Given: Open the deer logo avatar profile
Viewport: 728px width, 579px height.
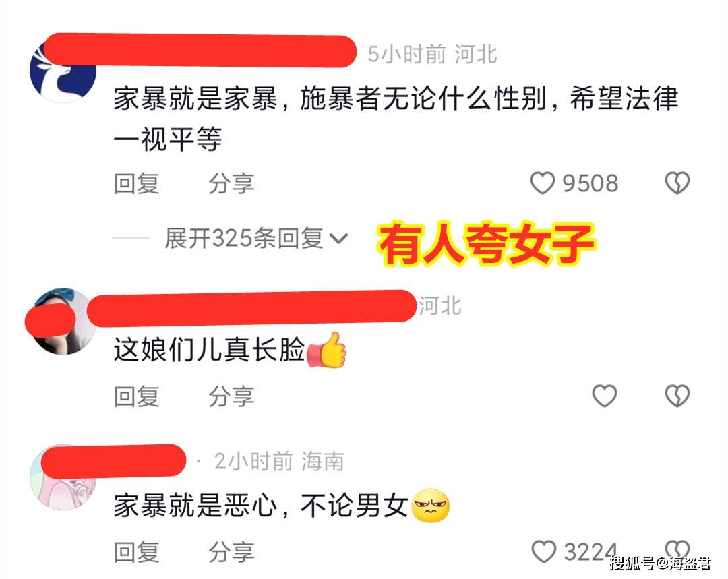Looking at the screenshot, I should coord(63,69).
